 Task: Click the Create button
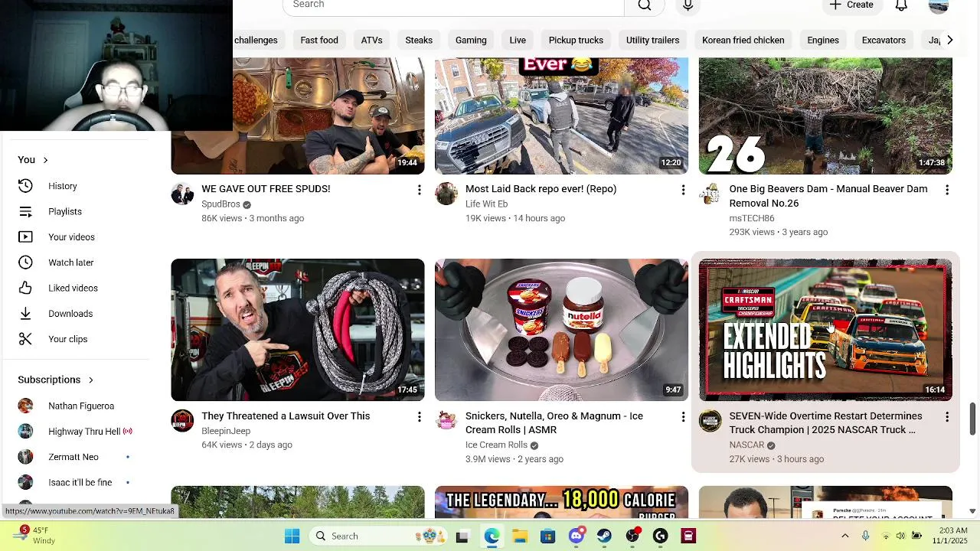[x=852, y=5]
